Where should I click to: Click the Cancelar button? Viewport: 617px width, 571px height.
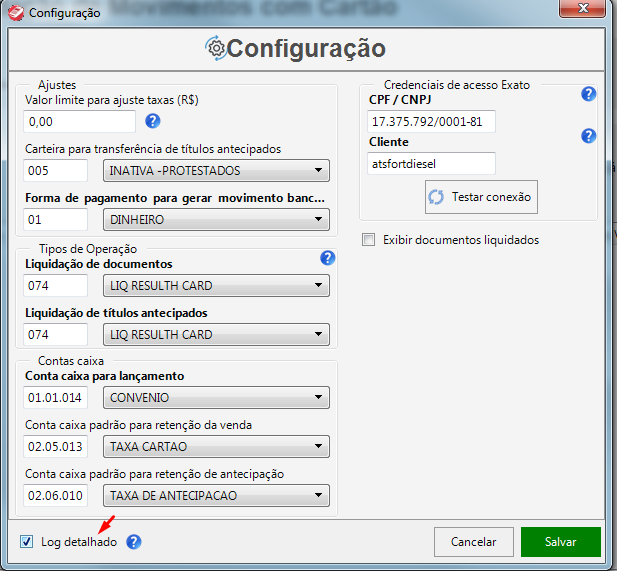(x=474, y=542)
